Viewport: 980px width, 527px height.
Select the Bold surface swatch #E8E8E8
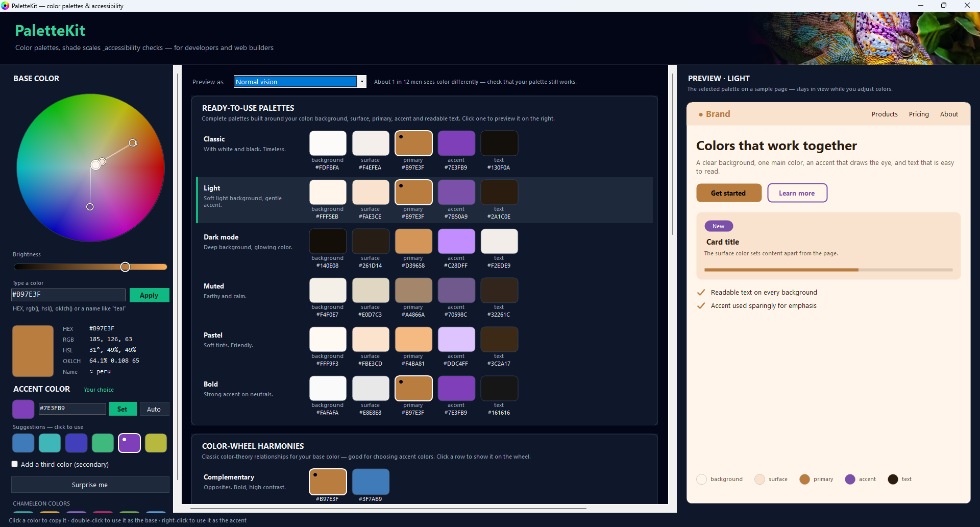(371, 388)
